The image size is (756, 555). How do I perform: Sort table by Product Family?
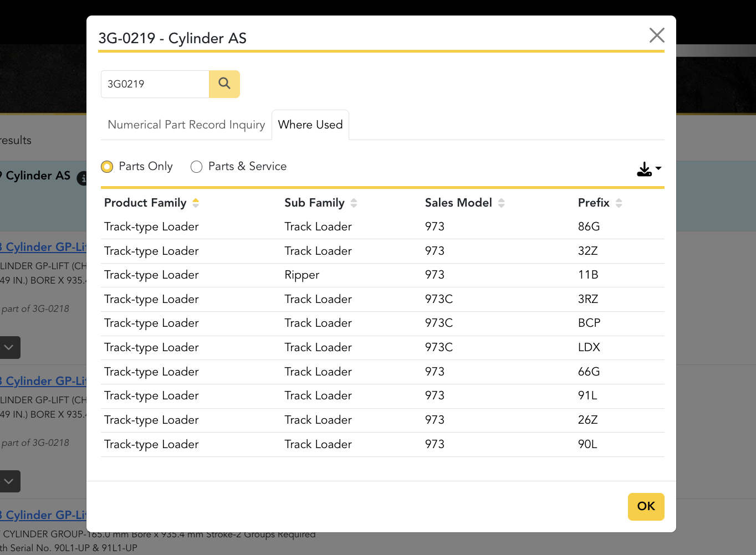tap(196, 203)
